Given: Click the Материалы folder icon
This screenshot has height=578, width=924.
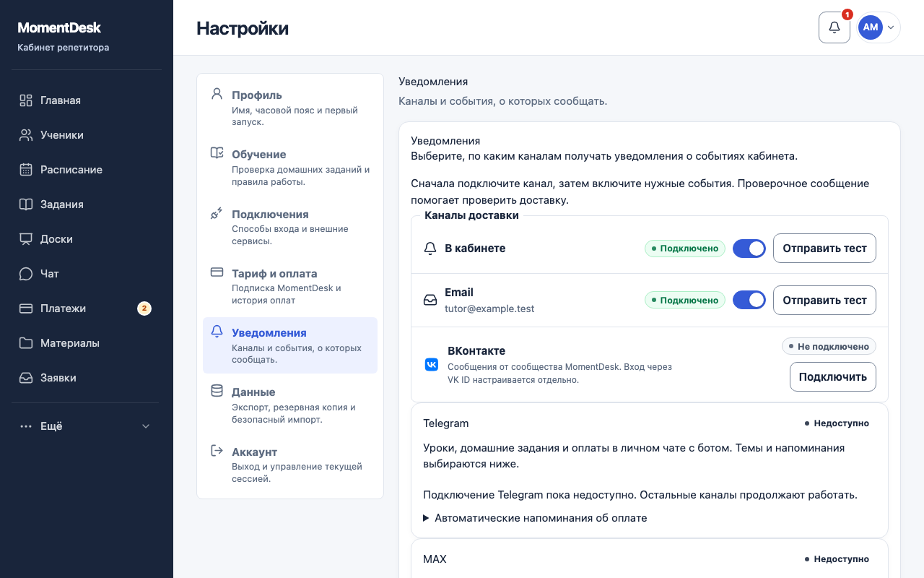Looking at the screenshot, I should pyautogui.click(x=26, y=343).
